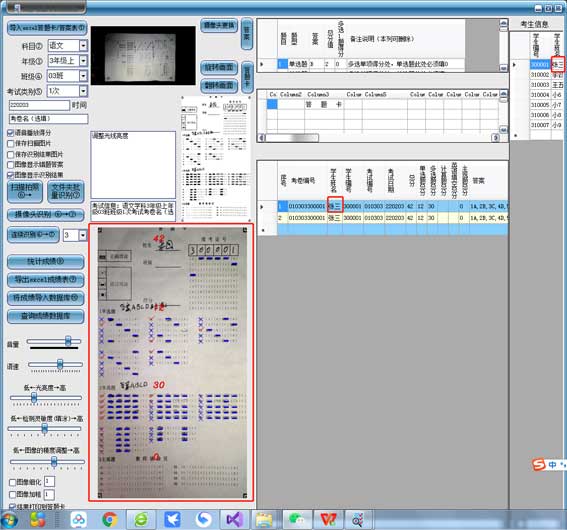This screenshot has height=530, width=567.
Task: Open the Baidu Netdisk cloud icon
Action: [78, 520]
